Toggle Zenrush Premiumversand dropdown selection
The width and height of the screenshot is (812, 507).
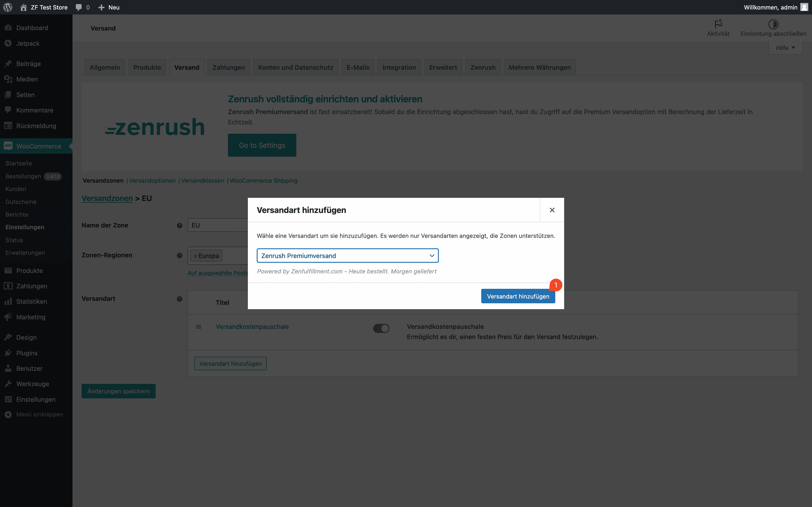431,255
